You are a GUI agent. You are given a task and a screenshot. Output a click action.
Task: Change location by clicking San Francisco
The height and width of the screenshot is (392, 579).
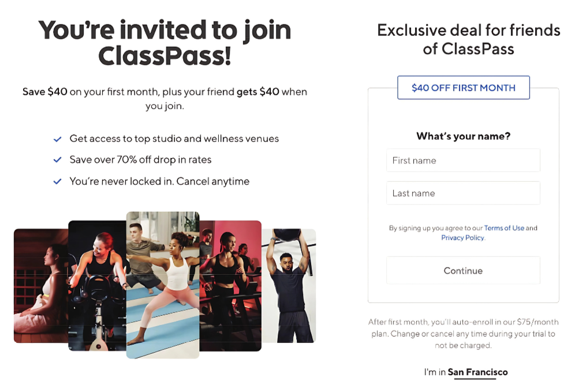[477, 372]
